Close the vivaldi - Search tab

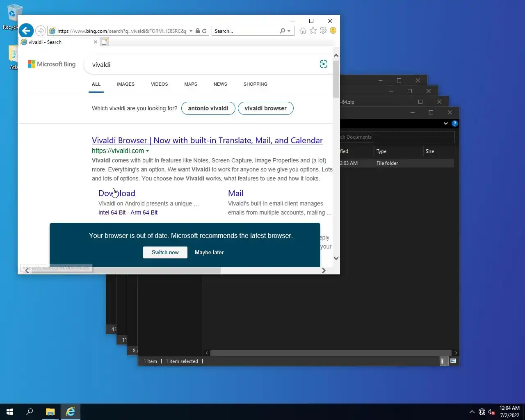(96, 42)
